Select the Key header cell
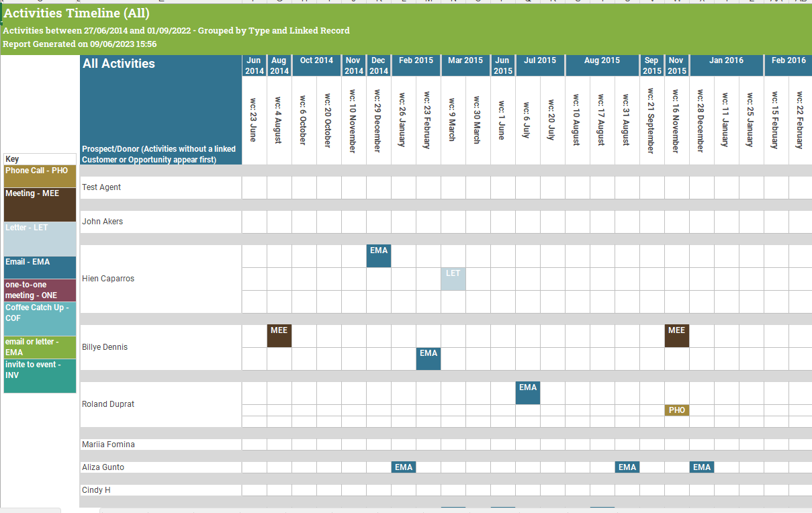This screenshot has height=513, width=812. (40, 159)
